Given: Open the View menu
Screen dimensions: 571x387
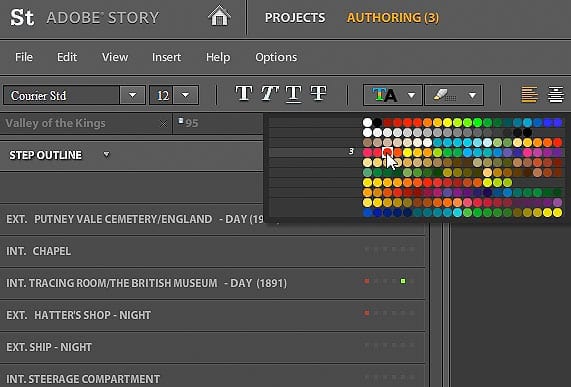Looking at the screenshot, I should [115, 57].
